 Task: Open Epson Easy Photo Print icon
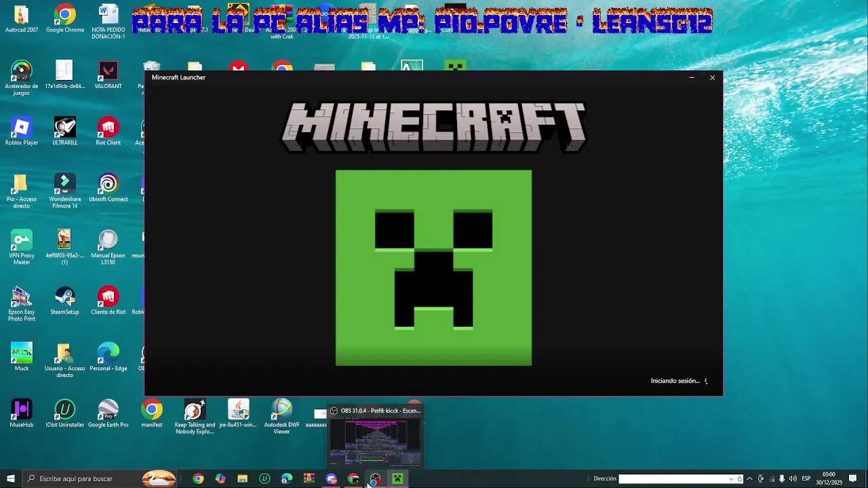click(22, 304)
